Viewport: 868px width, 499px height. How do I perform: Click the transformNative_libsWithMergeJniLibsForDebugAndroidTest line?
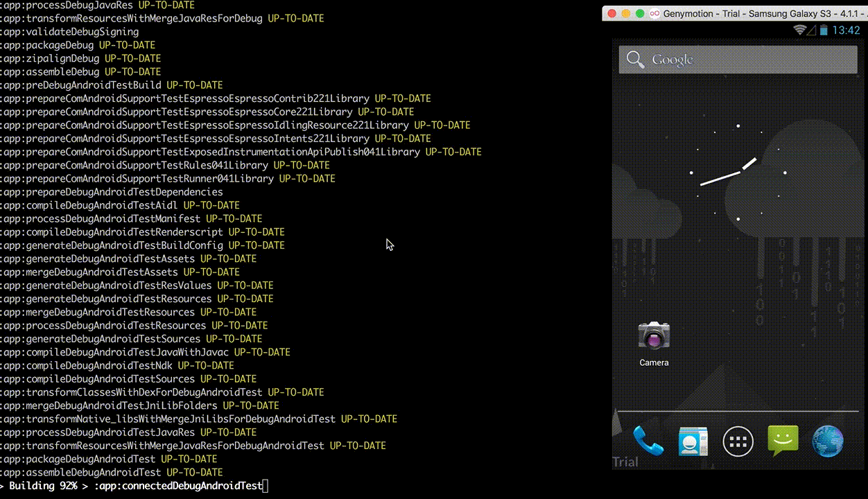pyautogui.click(x=199, y=419)
